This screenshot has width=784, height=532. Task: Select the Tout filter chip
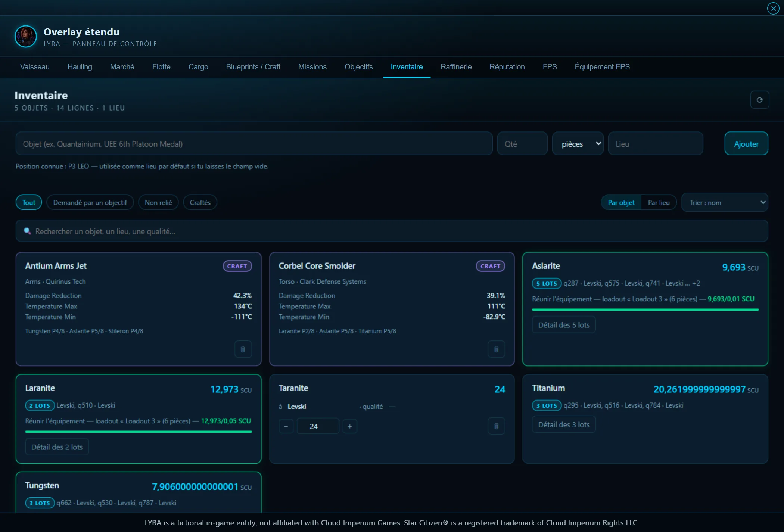(x=29, y=202)
